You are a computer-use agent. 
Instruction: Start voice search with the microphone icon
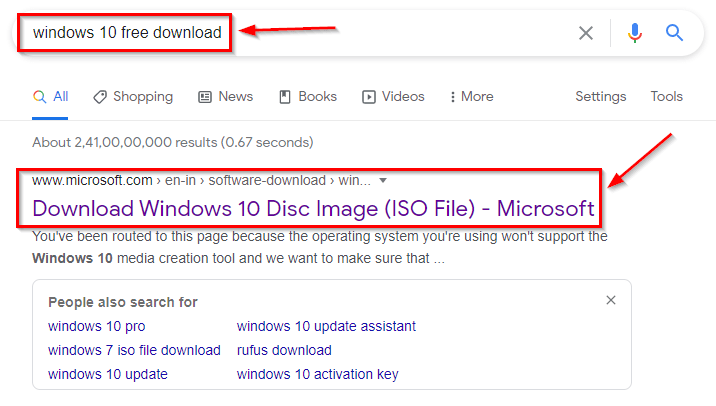(x=635, y=33)
